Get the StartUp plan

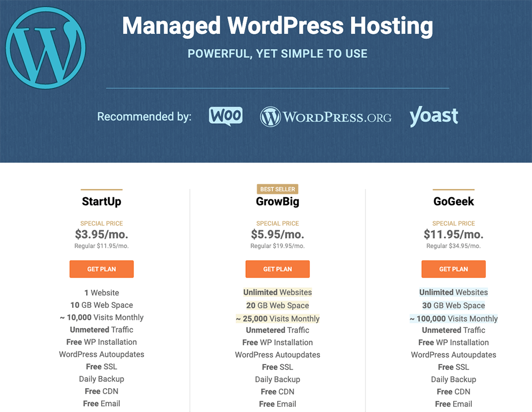click(102, 269)
